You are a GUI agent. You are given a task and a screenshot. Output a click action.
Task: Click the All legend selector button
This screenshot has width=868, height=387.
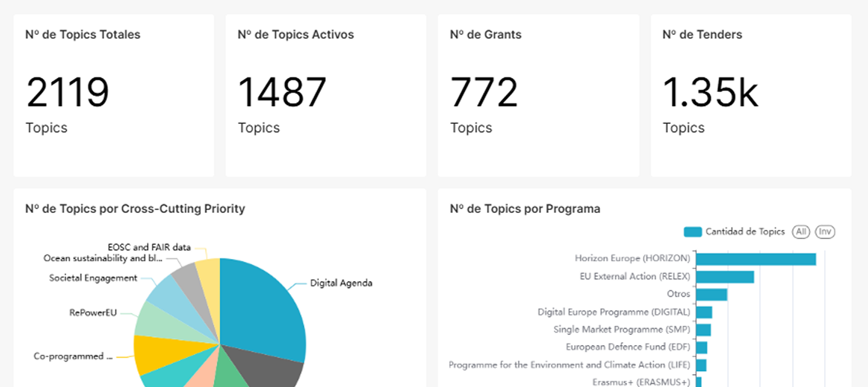801,232
